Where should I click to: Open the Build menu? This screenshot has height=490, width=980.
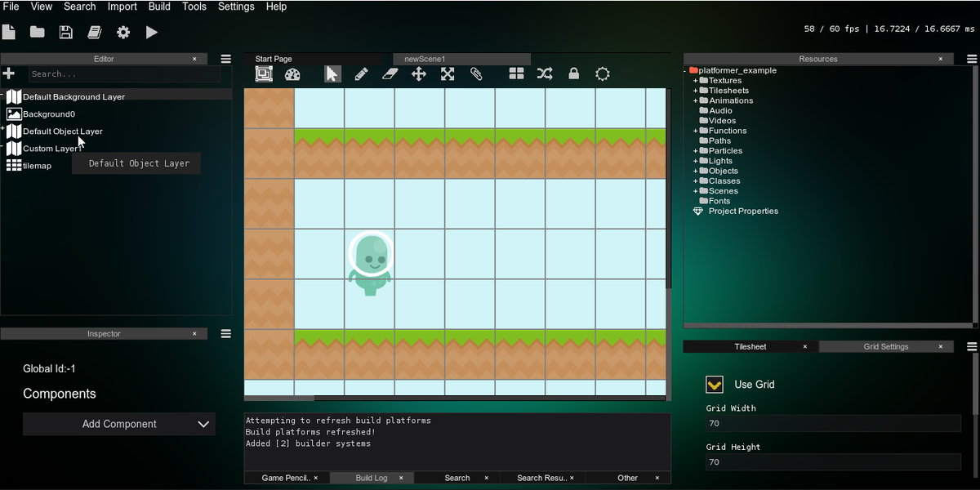click(159, 7)
